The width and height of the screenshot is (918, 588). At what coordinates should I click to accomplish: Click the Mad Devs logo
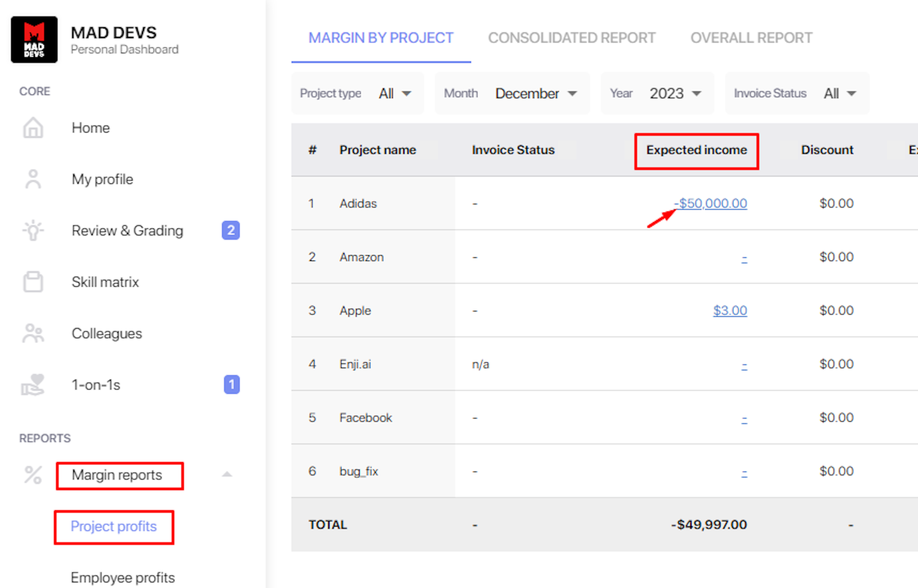point(34,40)
